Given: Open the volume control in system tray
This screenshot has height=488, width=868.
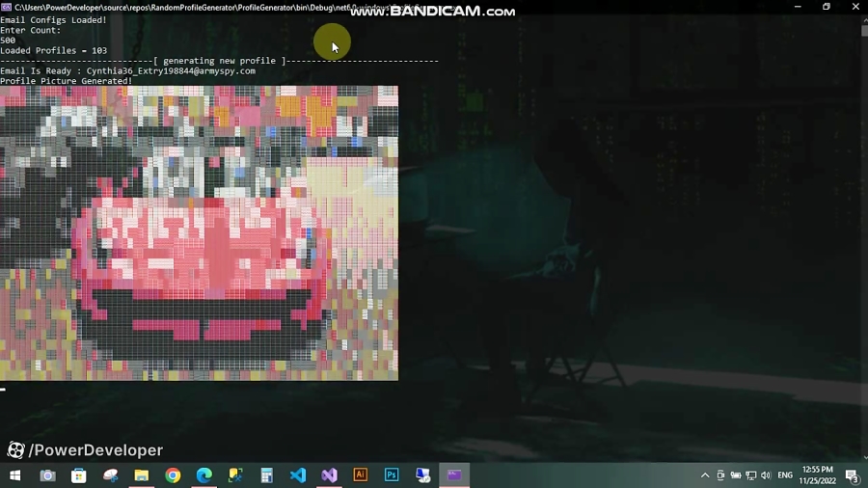Looking at the screenshot, I should tap(766, 475).
